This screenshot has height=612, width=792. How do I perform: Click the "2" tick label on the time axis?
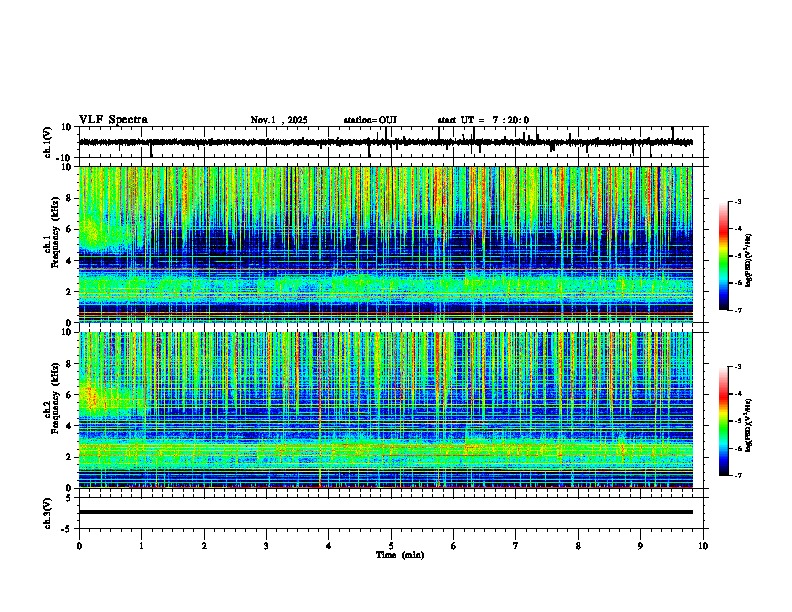coord(204,546)
